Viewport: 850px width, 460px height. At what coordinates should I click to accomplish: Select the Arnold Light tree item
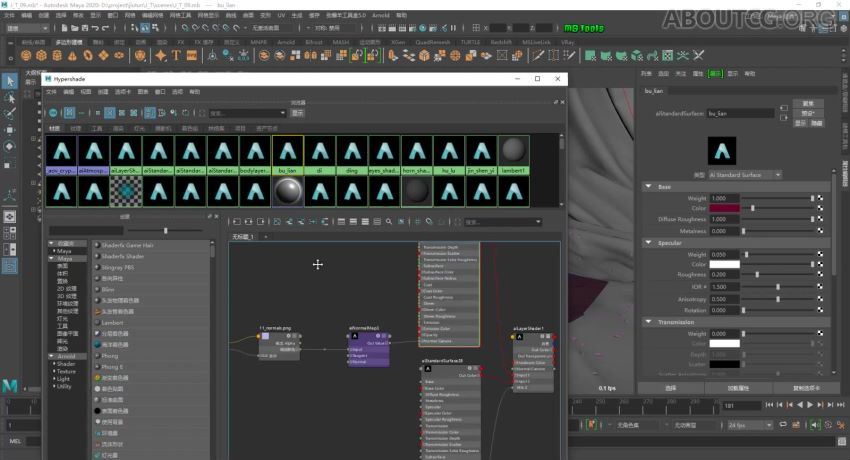coord(63,379)
